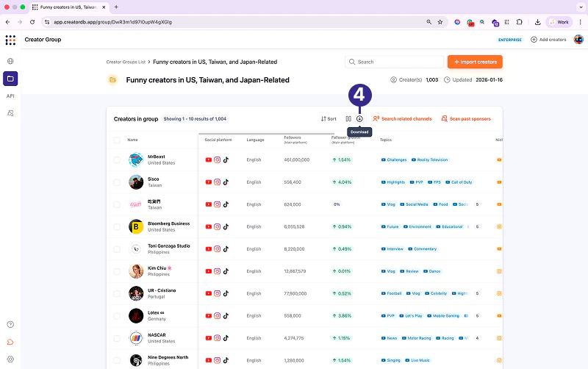
Task: Open the browser downloads icon
Action: pos(538,22)
